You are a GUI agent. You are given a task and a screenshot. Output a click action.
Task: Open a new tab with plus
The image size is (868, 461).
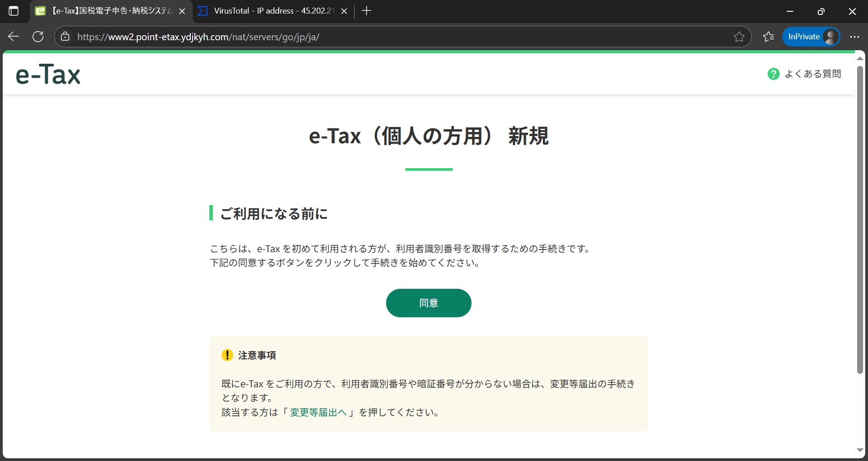coord(367,11)
